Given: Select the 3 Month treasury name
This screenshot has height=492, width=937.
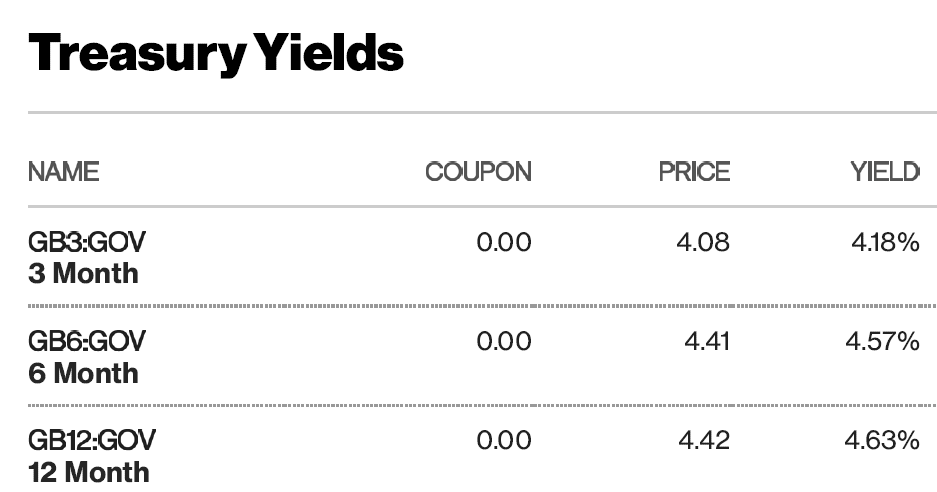Looking at the screenshot, I should click(83, 274).
